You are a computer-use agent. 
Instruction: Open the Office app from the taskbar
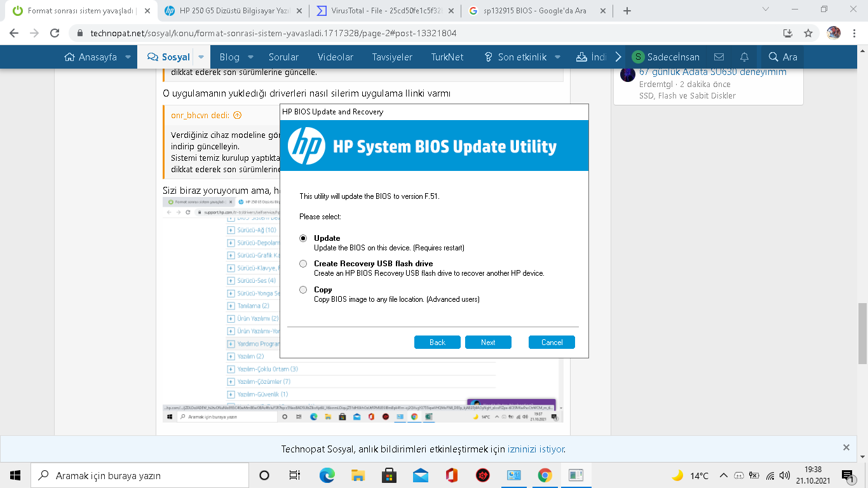(451, 475)
